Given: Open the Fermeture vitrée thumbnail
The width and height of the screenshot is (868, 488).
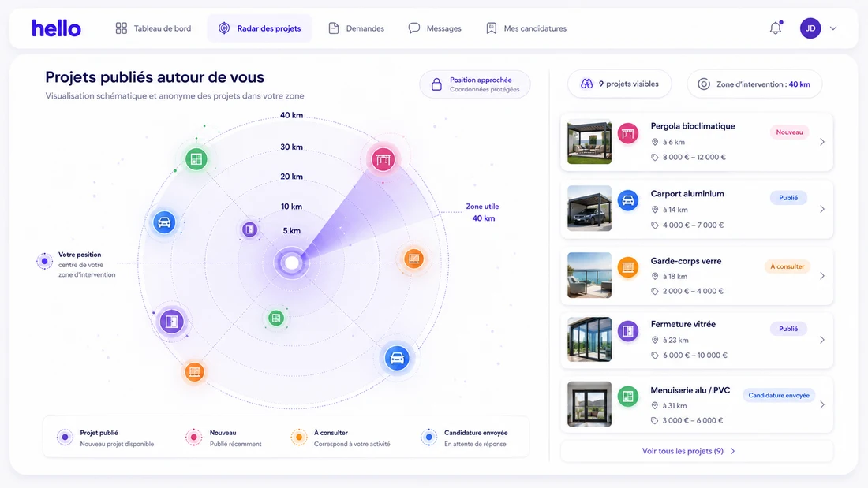Looking at the screenshot, I should click(589, 339).
